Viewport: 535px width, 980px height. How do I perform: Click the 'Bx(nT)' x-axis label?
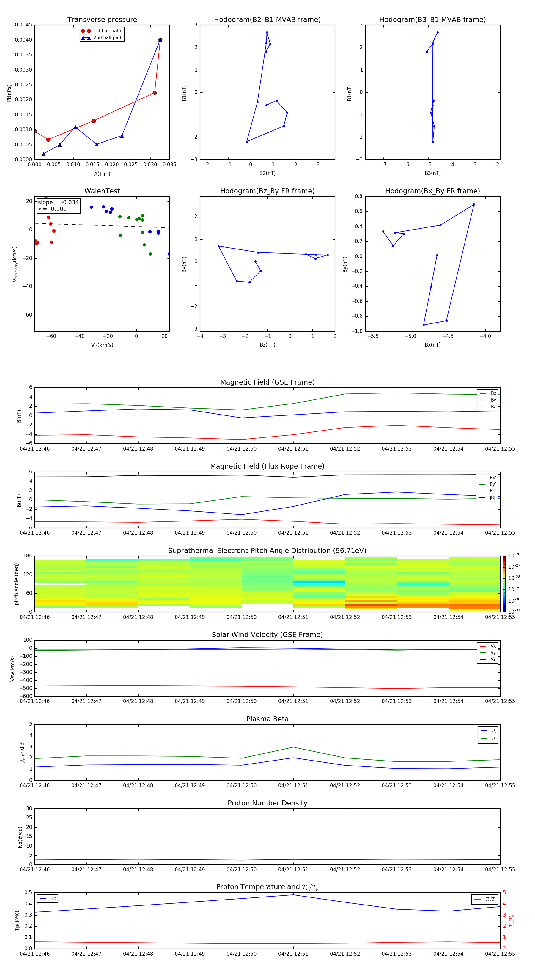[x=432, y=345]
